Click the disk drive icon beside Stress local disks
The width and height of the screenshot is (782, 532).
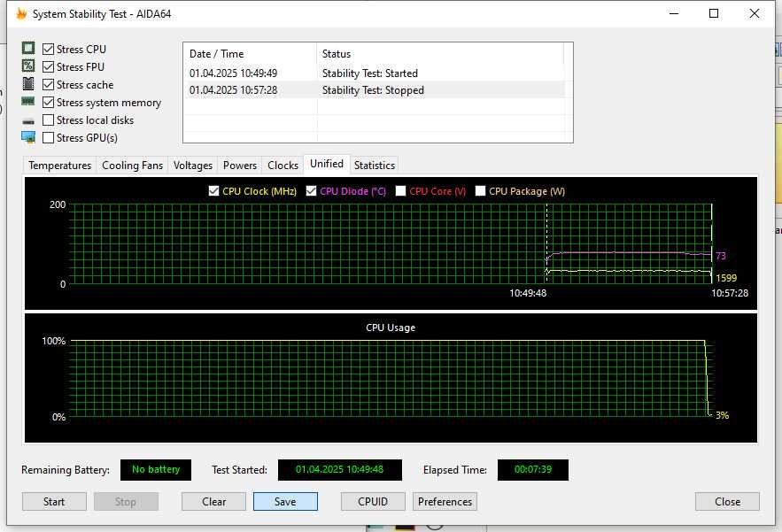click(28, 121)
